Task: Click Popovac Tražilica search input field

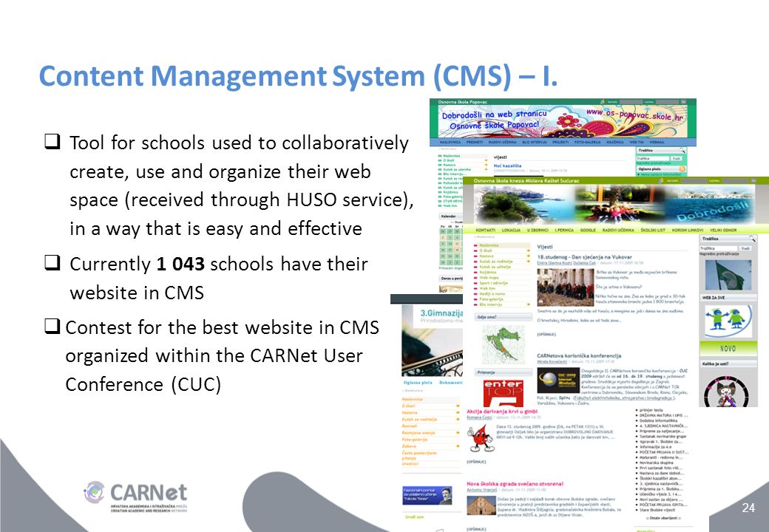Action: pos(653,158)
